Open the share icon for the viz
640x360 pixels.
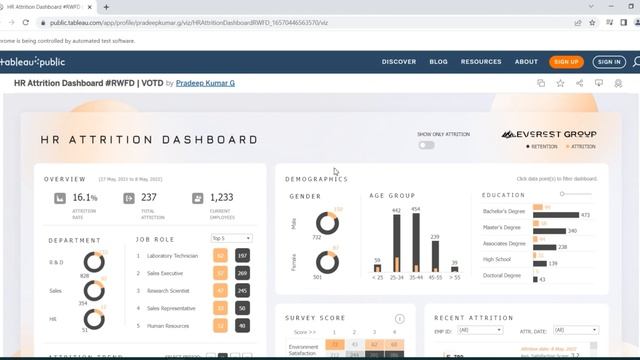(x=580, y=83)
